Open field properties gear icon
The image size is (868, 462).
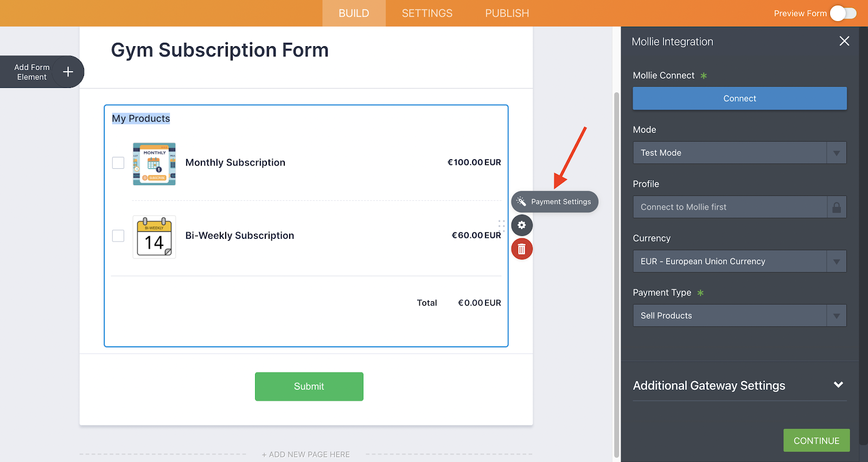click(521, 225)
